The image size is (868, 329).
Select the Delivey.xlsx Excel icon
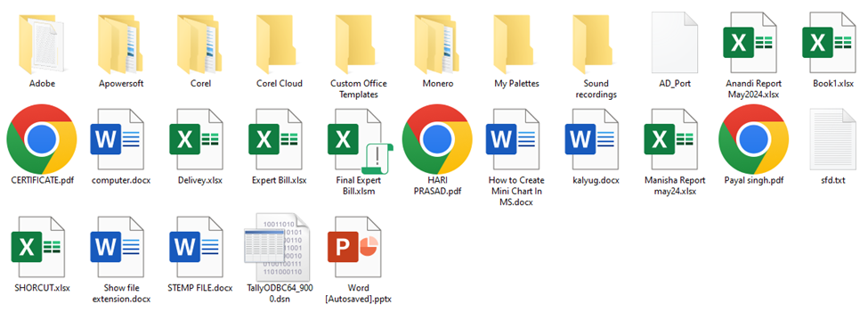197,139
